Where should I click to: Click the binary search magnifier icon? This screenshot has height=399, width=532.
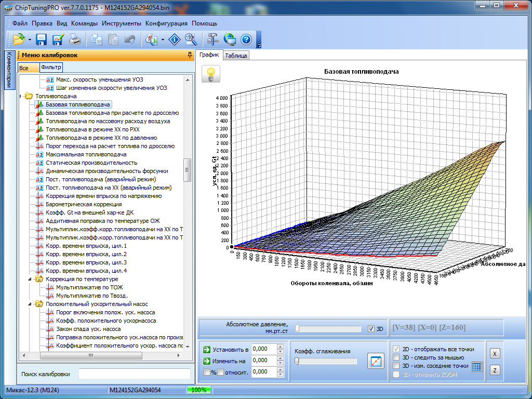[x=191, y=39]
